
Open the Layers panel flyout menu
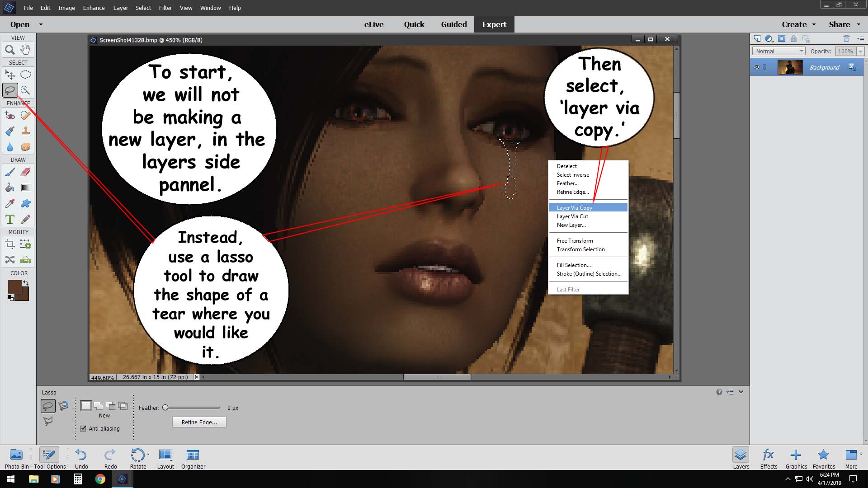pos(860,39)
